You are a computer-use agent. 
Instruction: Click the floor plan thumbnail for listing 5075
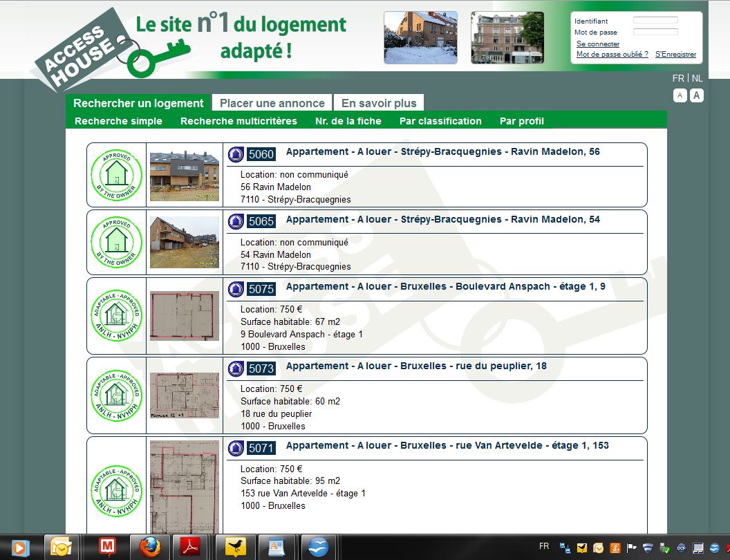185,316
